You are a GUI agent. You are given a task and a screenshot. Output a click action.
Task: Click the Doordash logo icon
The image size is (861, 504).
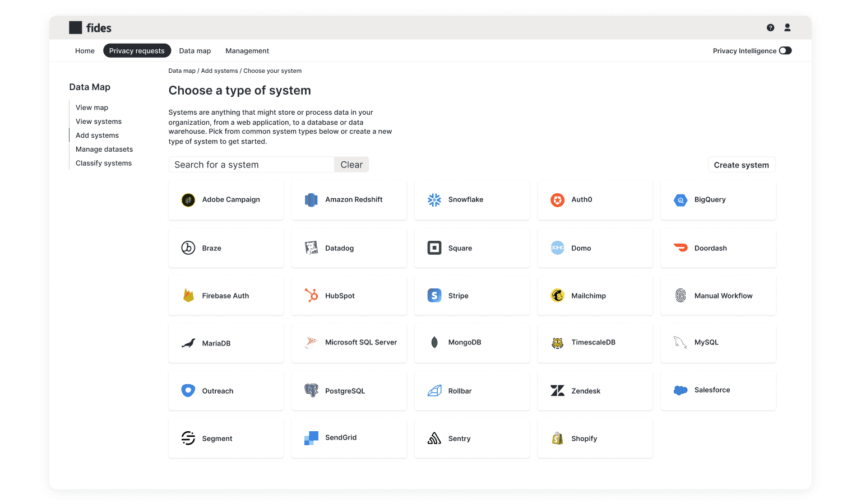click(681, 248)
